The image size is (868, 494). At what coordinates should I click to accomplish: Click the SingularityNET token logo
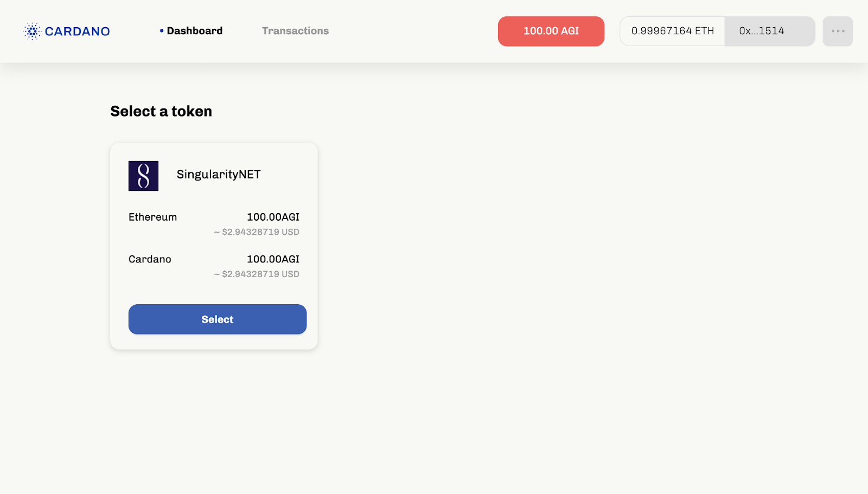tap(143, 176)
